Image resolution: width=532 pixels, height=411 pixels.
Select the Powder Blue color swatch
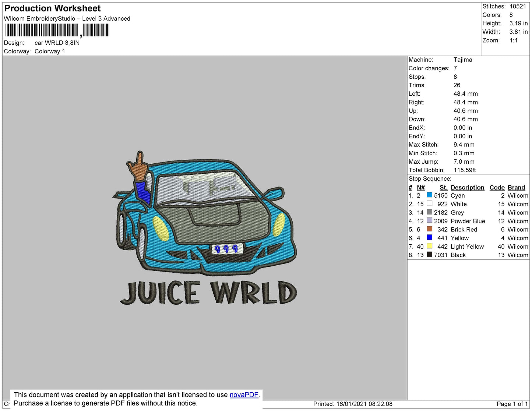tap(429, 220)
